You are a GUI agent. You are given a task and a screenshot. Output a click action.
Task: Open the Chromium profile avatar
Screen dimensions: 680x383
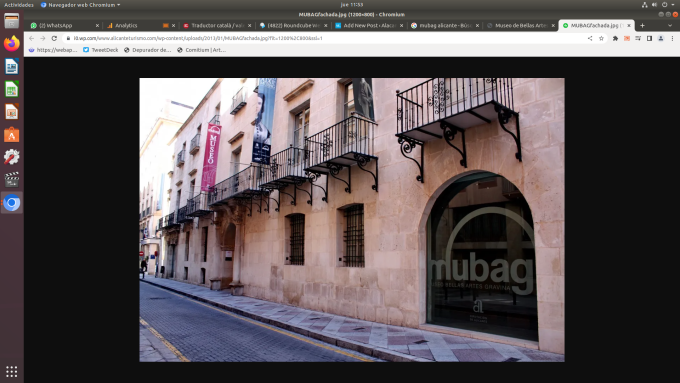tap(660, 38)
